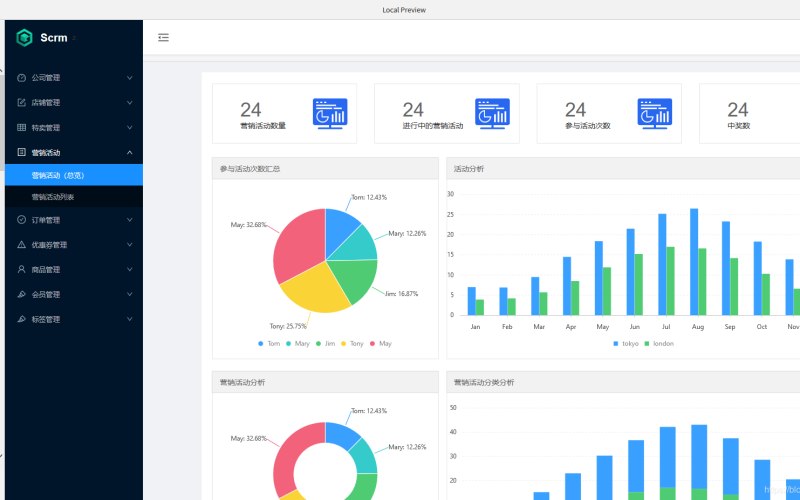Click the 特卖管理 table icon
This screenshot has width=800, height=500.
tap(21, 128)
